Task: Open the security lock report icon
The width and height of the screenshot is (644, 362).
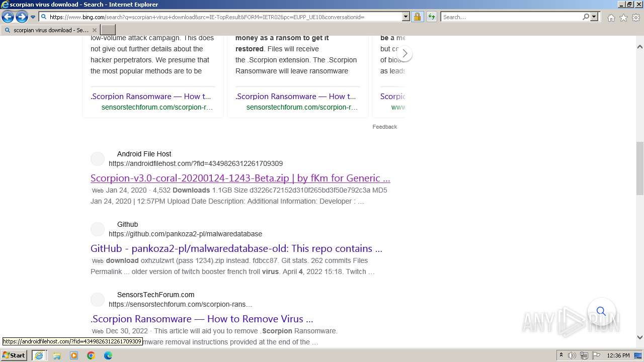Action: pyautogui.click(x=417, y=17)
